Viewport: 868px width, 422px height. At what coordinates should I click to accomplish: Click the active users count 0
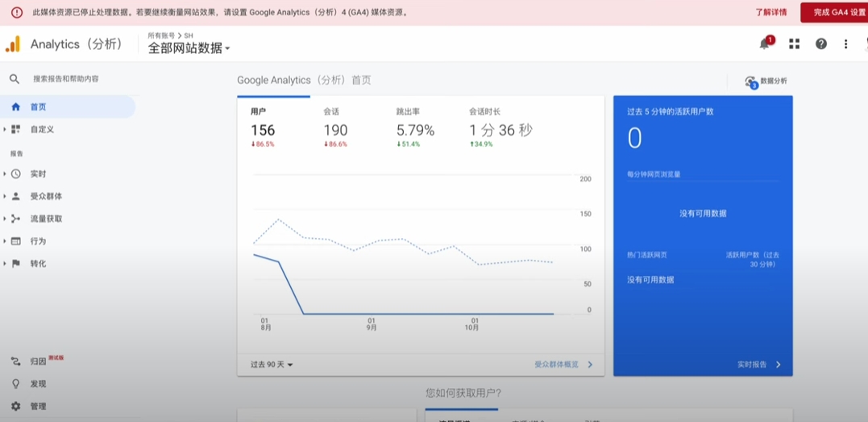634,137
